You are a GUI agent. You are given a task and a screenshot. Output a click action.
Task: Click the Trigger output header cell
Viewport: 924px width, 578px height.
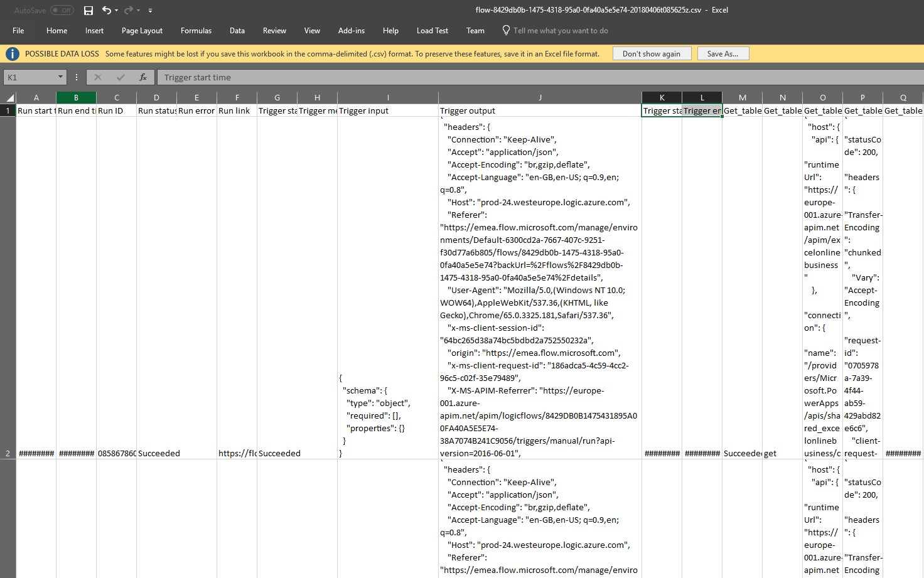[540, 110]
